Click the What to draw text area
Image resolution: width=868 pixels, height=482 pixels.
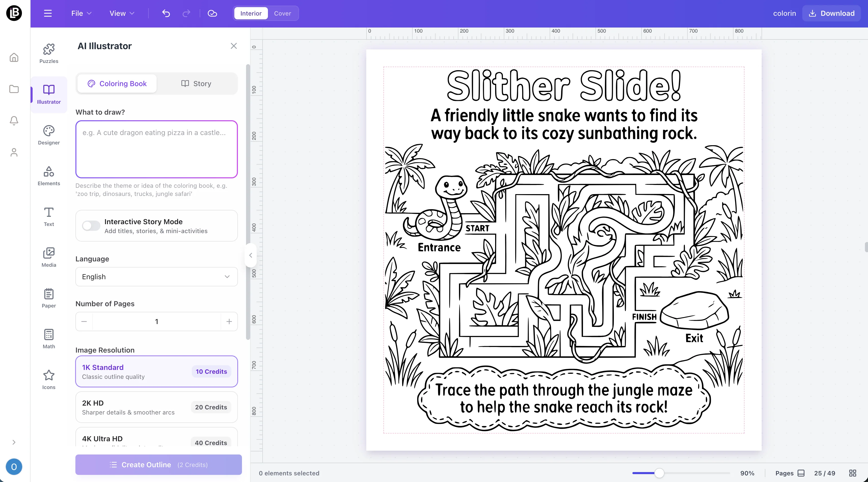(156, 149)
